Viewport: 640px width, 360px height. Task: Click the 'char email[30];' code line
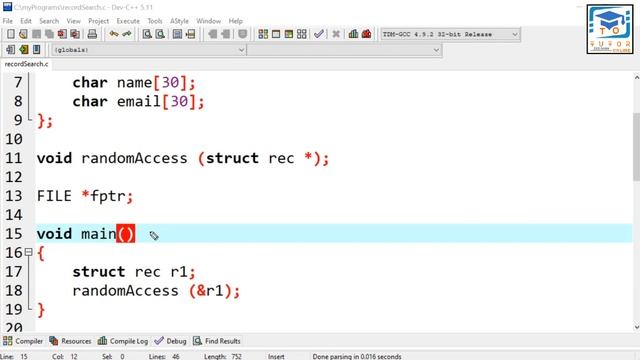138,101
